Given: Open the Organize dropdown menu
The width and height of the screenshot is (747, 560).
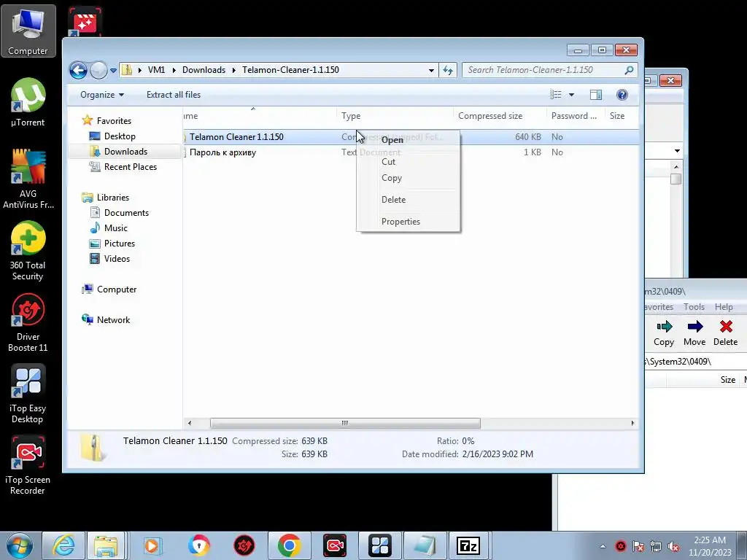Looking at the screenshot, I should point(102,95).
